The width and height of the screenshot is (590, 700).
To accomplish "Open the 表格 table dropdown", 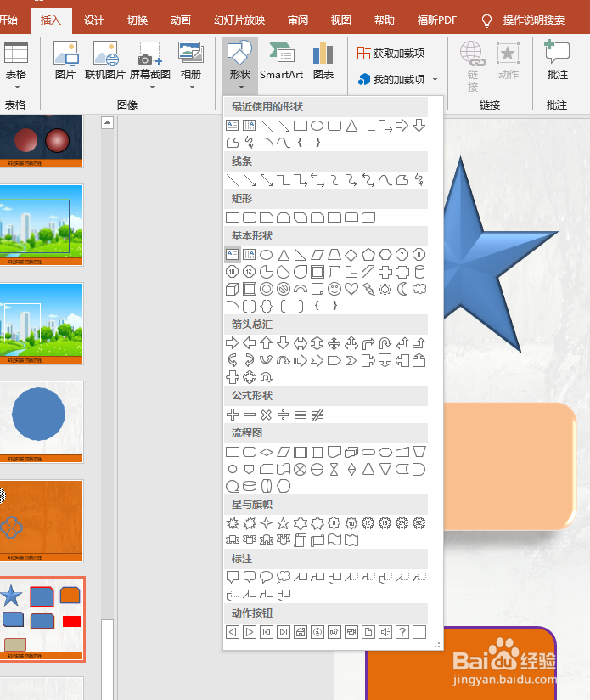I will click(x=16, y=65).
